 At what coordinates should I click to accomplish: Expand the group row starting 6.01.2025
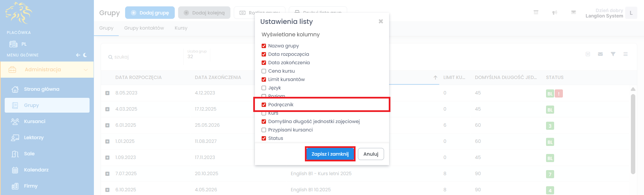tap(107, 125)
